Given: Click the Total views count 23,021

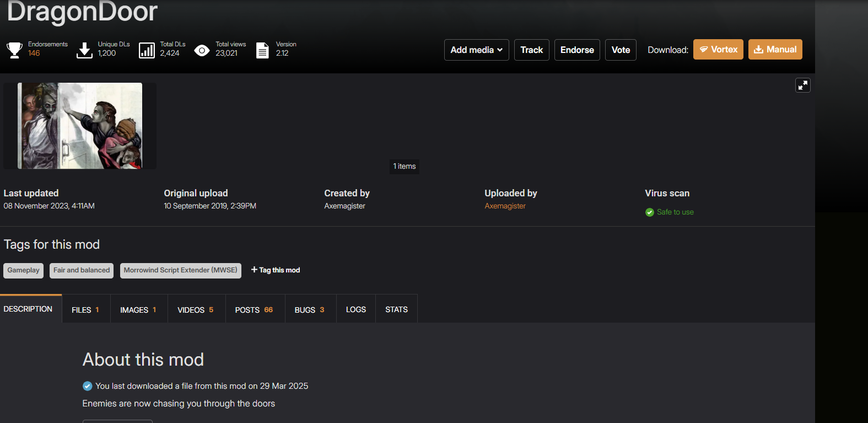Looking at the screenshot, I should (227, 53).
